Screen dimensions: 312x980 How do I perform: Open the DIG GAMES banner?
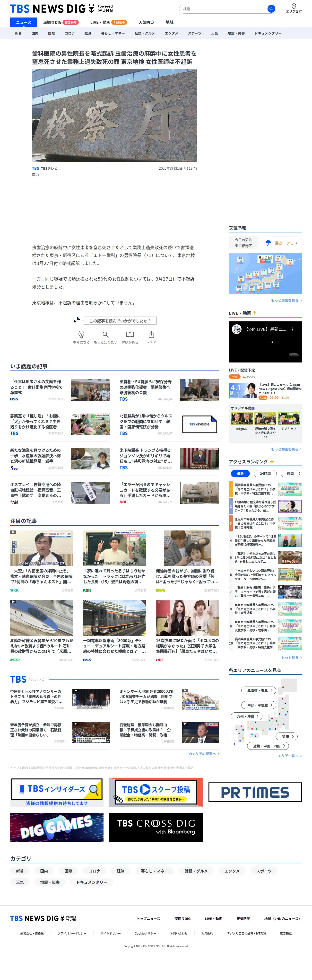tap(57, 827)
